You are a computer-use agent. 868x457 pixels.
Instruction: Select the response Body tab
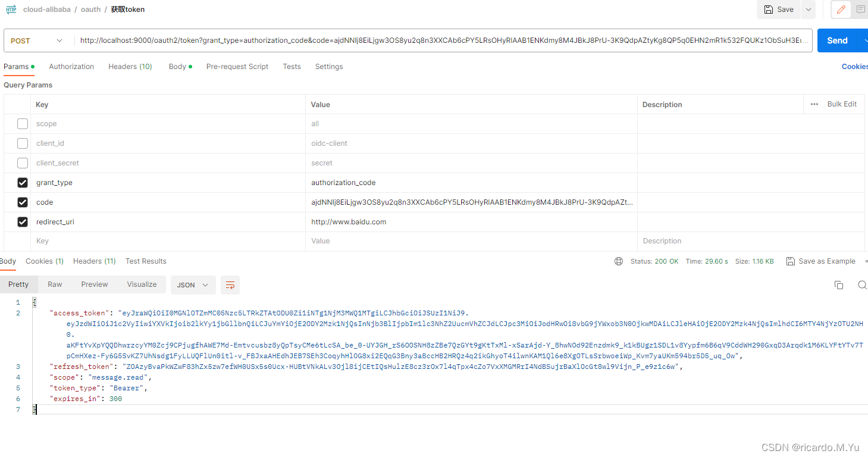coord(8,261)
